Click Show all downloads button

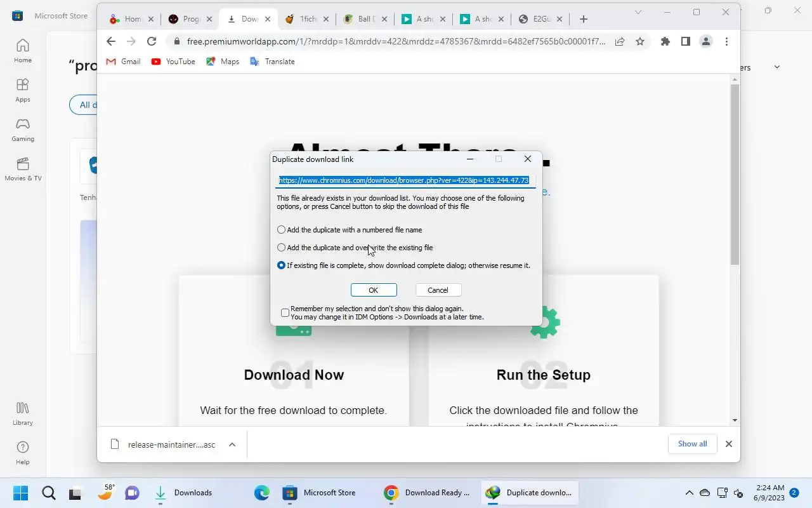pos(692,444)
